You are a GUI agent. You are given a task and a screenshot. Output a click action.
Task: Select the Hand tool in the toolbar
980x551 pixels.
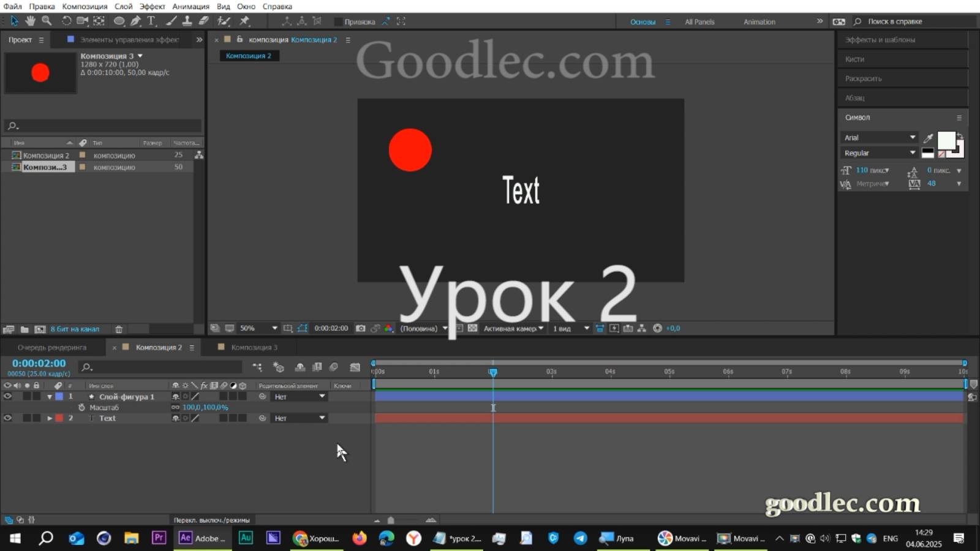point(29,21)
